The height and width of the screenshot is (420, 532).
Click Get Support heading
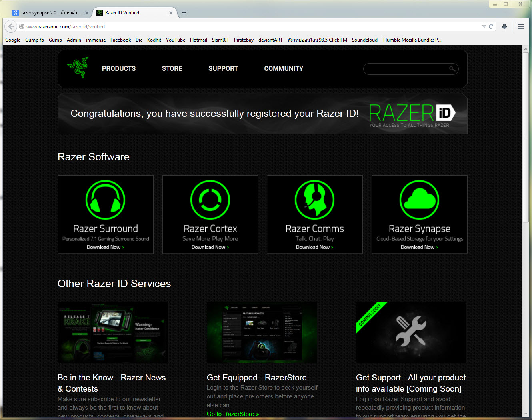coord(411,383)
